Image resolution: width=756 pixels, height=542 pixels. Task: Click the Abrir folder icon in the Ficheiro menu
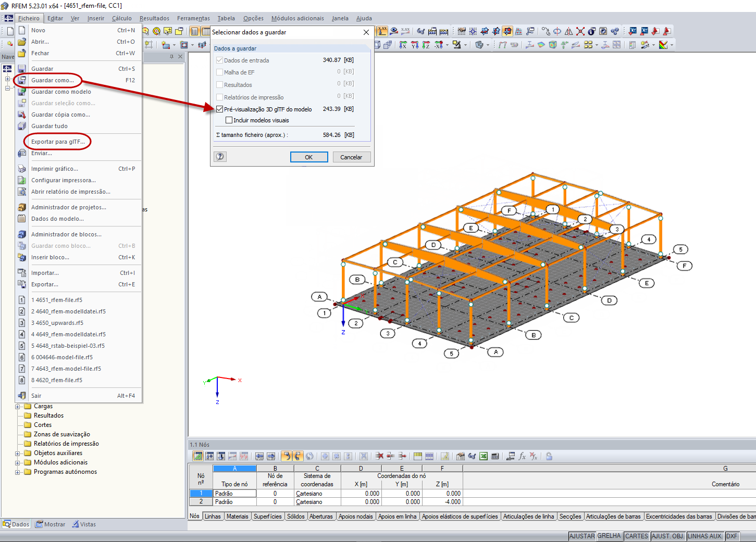(22, 42)
